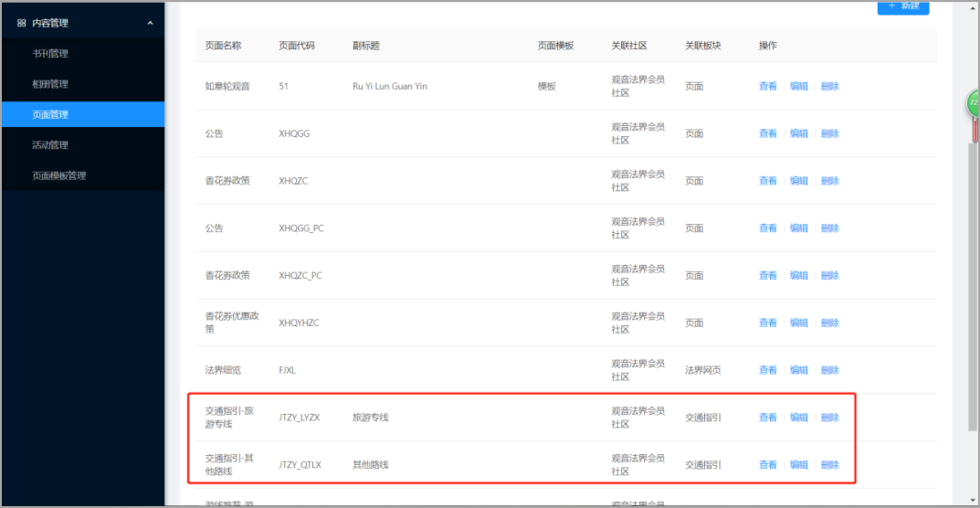Screen dimensions: 980x508
Task: Click the 内容管理 grid icon in sidebar
Action: point(22,23)
